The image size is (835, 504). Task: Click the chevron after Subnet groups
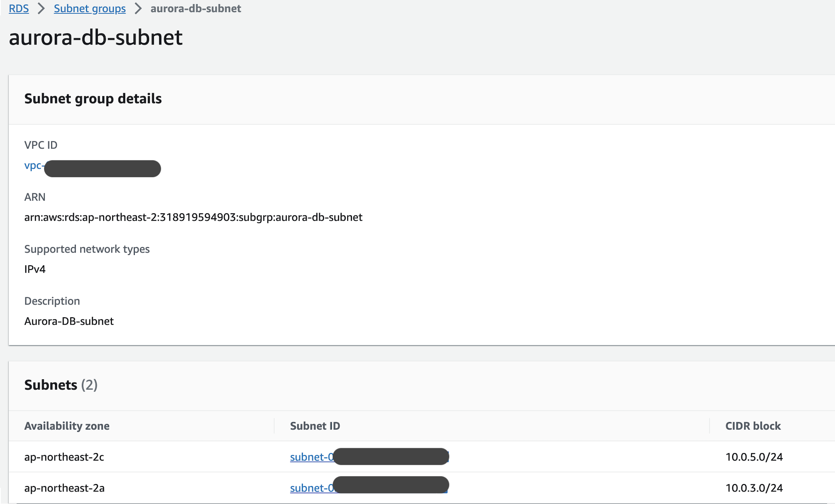click(x=138, y=8)
